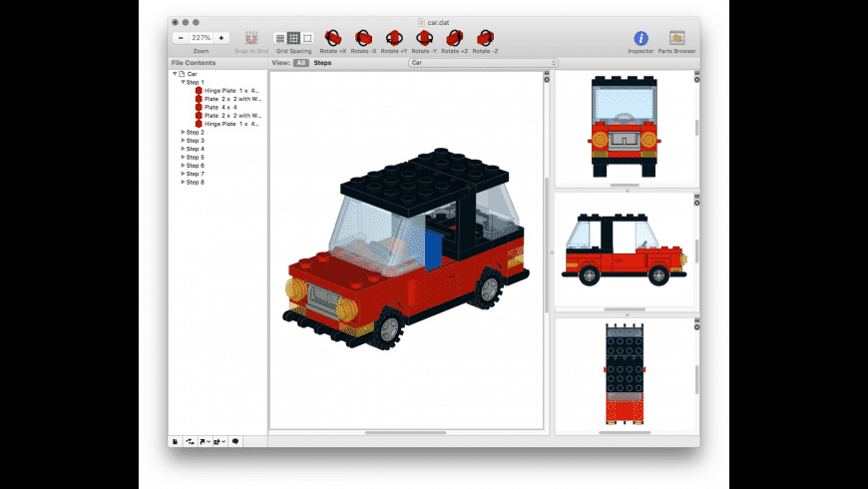Click the circular button in side view corner
This screenshot has width=868, height=489.
[697, 203]
